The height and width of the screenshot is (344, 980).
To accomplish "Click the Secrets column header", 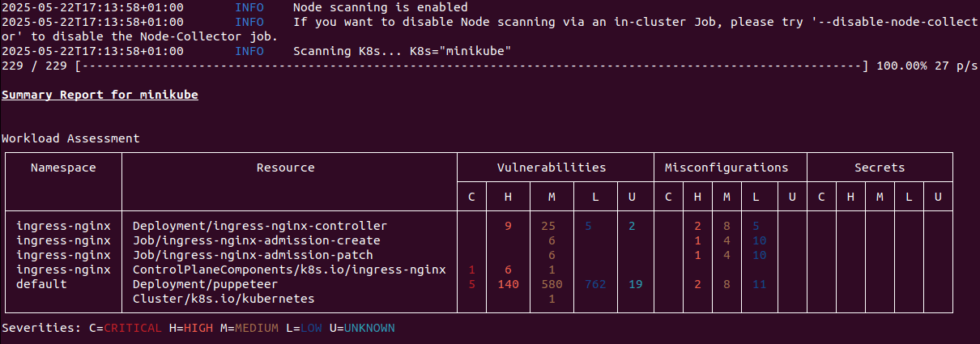I will [x=880, y=168].
